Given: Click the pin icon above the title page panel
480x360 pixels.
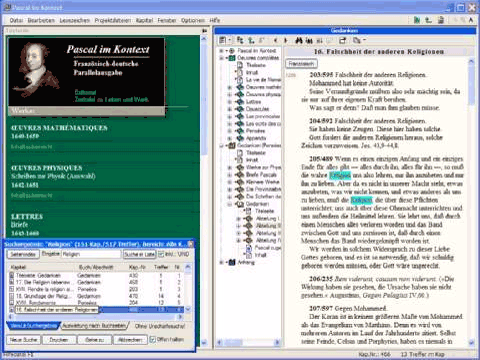Looking at the screenshot, I should click(x=204, y=30).
